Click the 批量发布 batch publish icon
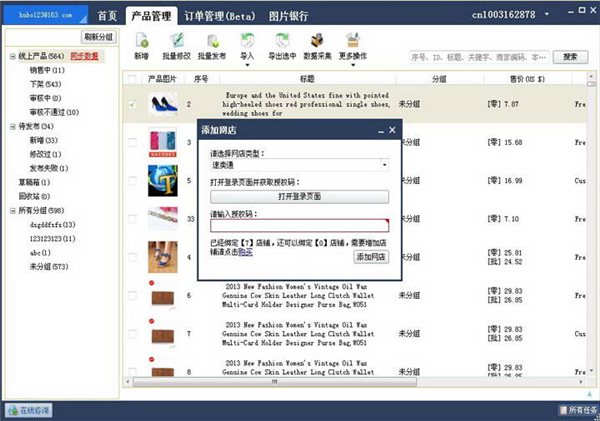 tap(212, 41)
